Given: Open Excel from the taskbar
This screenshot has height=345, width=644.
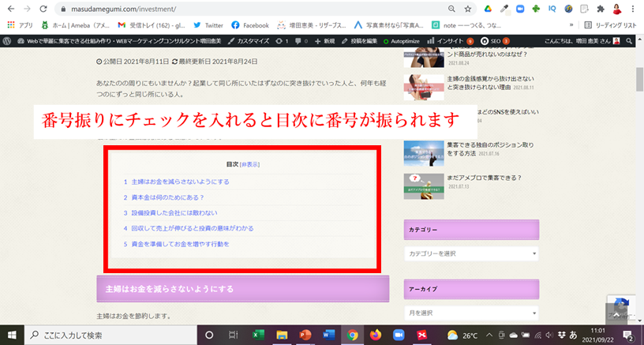Looking at the screenshot, I should click(258, 336).
